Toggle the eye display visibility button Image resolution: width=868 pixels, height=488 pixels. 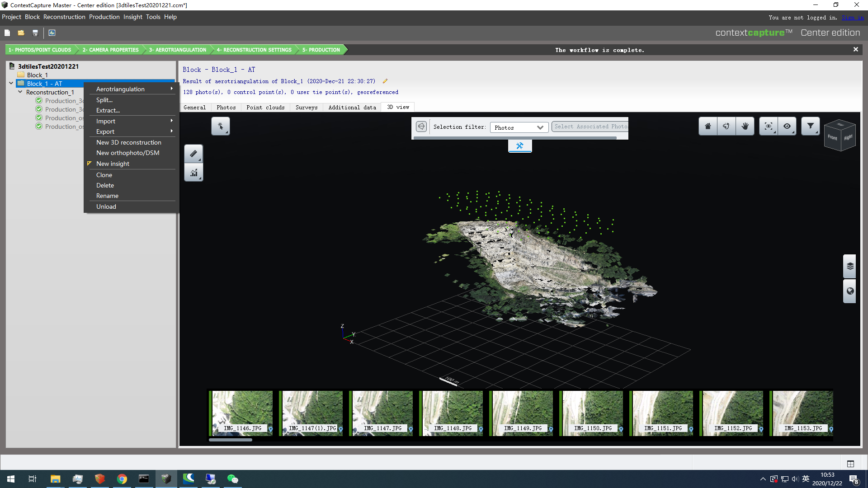[787, 126]
